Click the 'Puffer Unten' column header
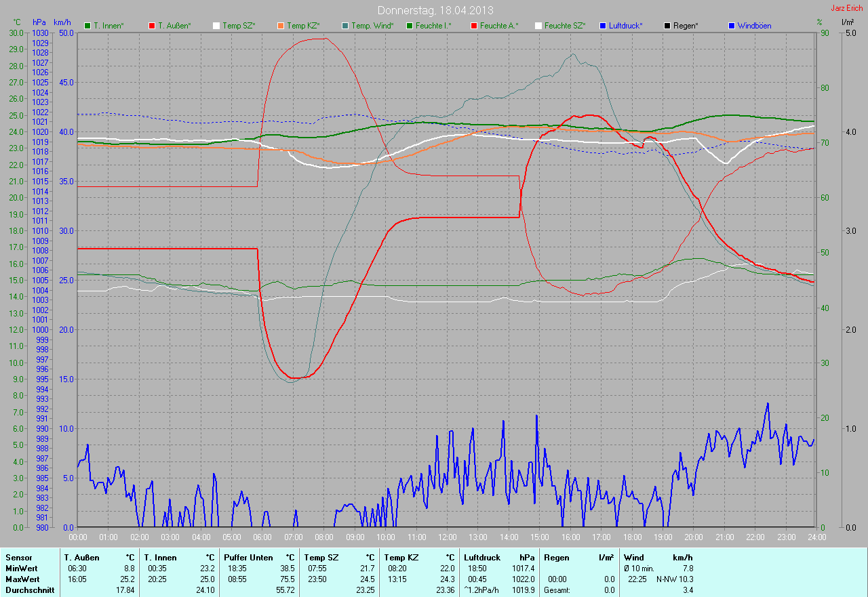This screenshot has width=868, height=597. click(x=248, y=557)
